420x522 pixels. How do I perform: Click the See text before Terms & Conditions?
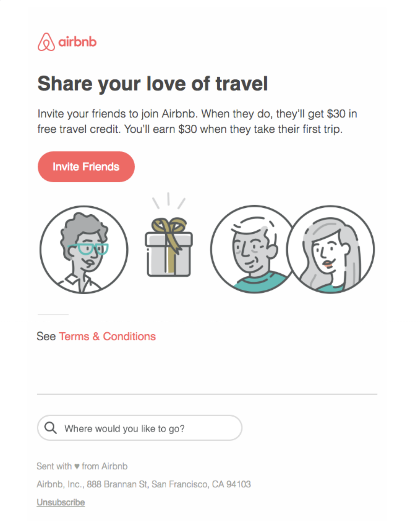click(x=46, y=336)
